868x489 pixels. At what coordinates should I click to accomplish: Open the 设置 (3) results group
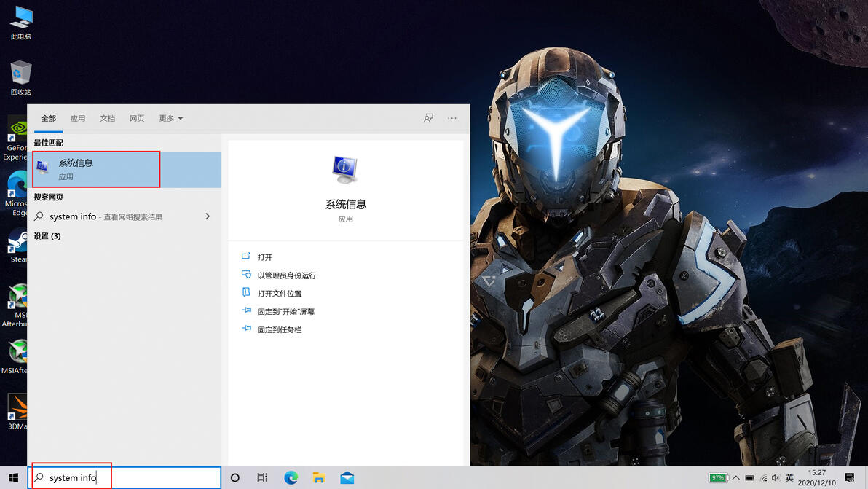[47, 236]
